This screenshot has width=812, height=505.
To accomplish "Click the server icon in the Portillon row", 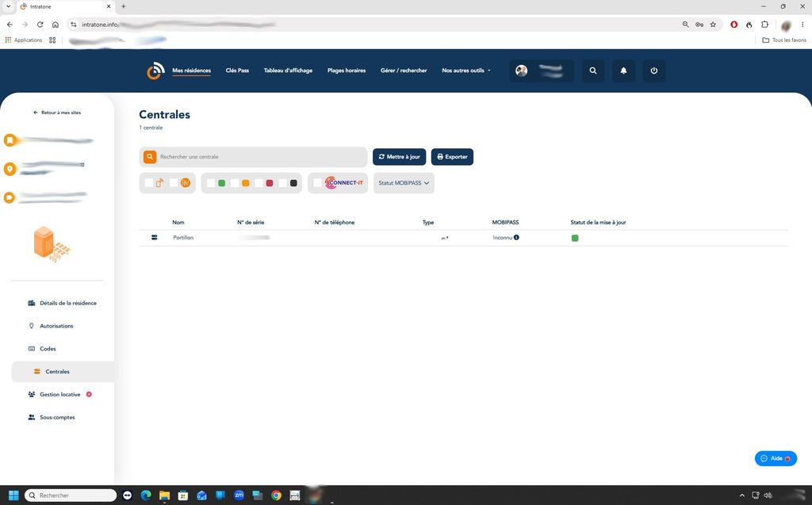I will (x=155, y=238).
